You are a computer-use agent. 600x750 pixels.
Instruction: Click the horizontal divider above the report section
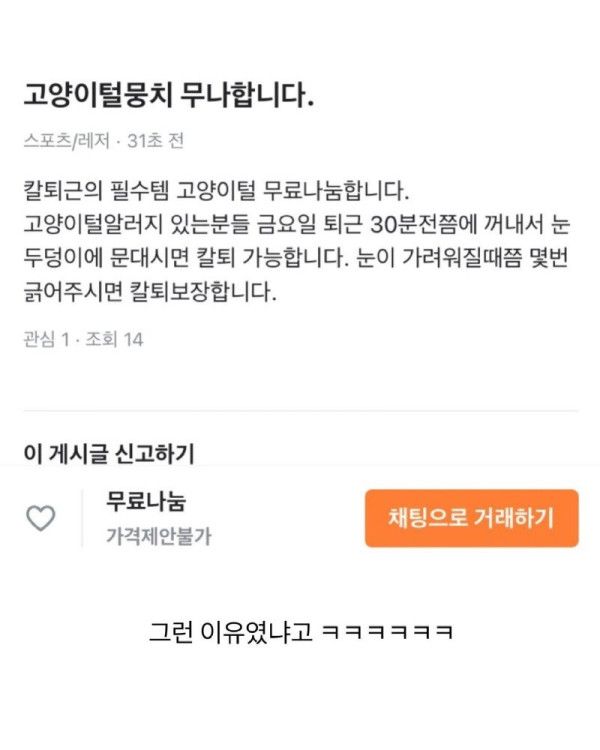pos(301,410)
